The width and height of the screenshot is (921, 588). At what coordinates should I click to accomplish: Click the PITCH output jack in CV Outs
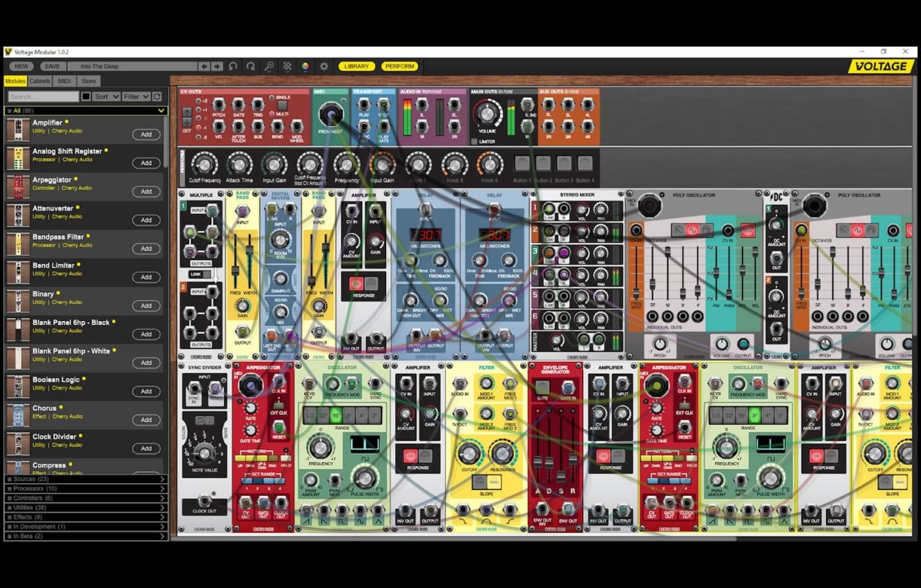pyautogui.click(x=219, y=105)
